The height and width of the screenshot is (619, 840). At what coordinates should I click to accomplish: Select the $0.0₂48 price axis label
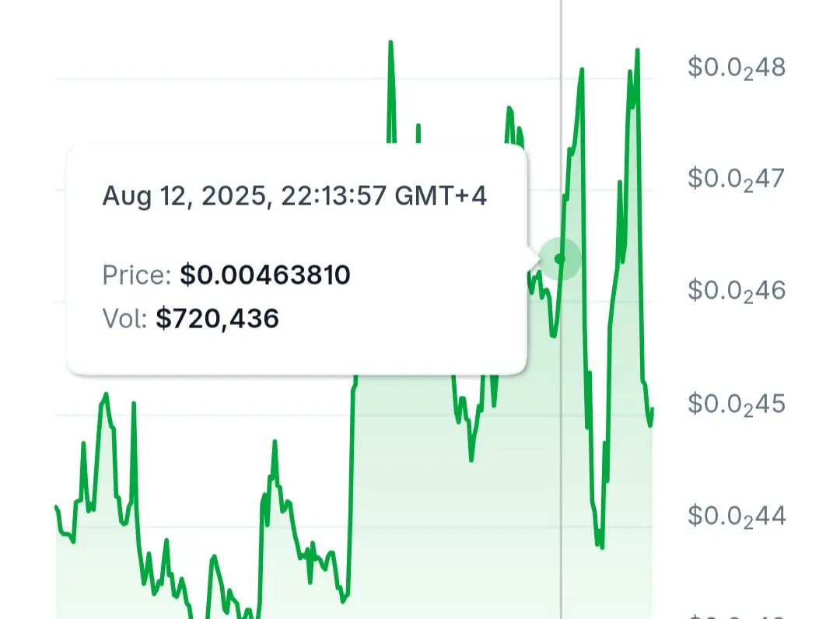click(737, 68)
